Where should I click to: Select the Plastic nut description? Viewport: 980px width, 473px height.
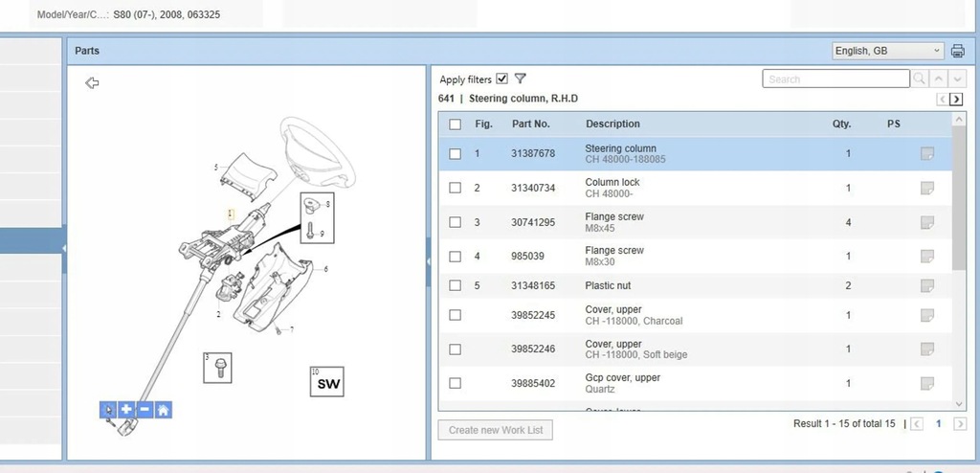(x=608, y=285)
